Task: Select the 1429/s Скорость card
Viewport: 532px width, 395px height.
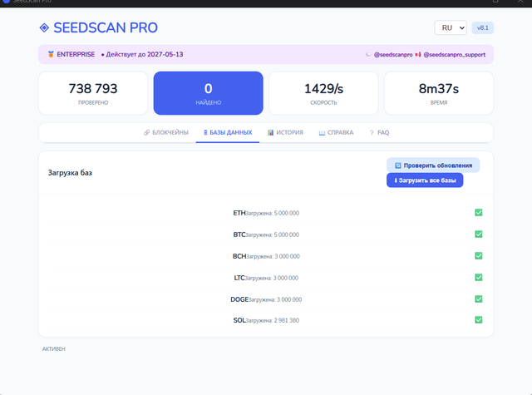Action: 323,93
